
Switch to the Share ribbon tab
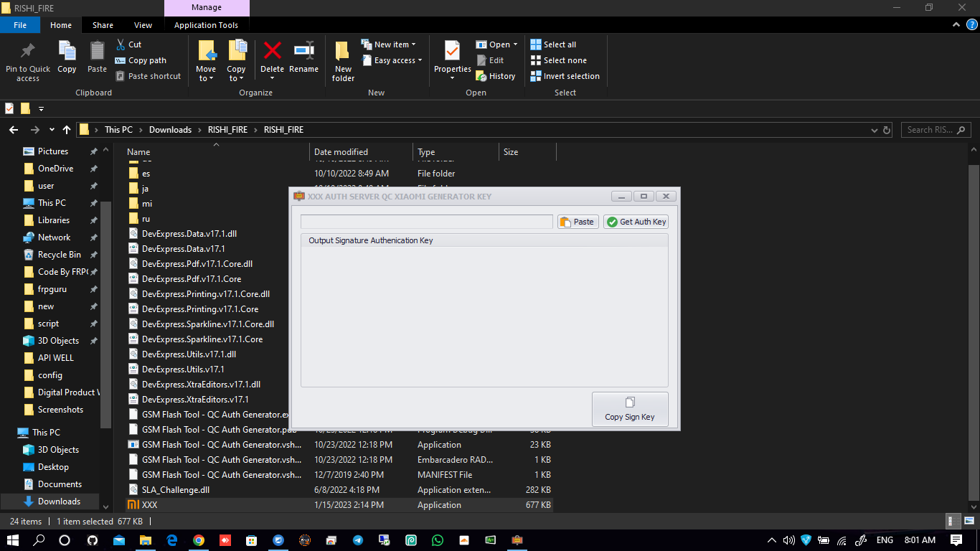click(x=103, y=25)
